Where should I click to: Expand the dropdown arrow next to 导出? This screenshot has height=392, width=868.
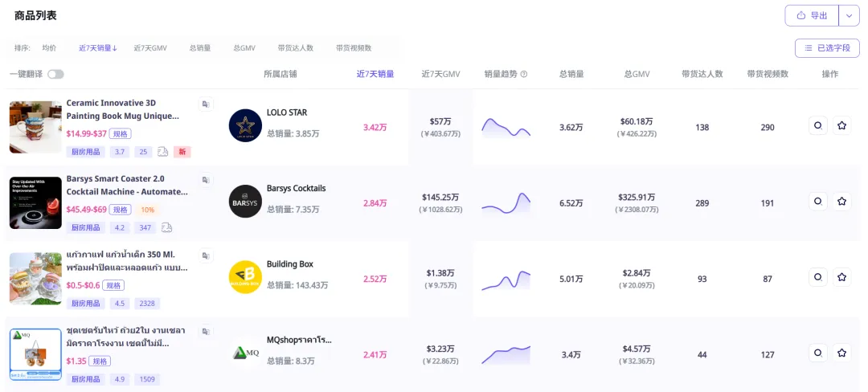[x=849, y=16]
